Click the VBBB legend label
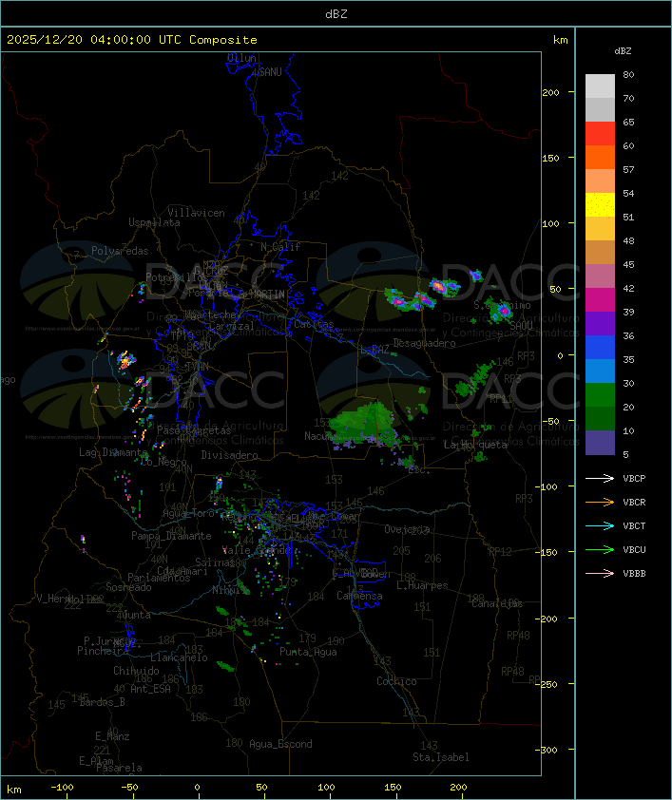 pos(634,574)
